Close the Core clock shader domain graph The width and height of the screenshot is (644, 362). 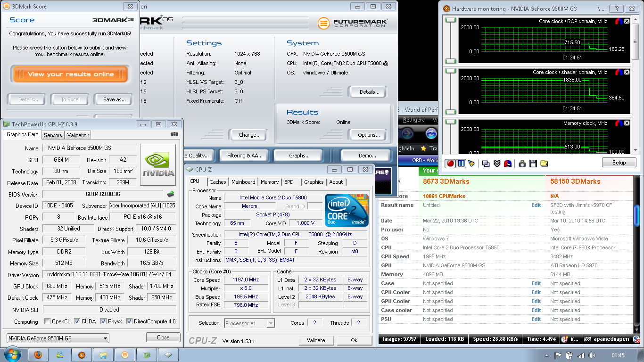(x=627, y=72)
